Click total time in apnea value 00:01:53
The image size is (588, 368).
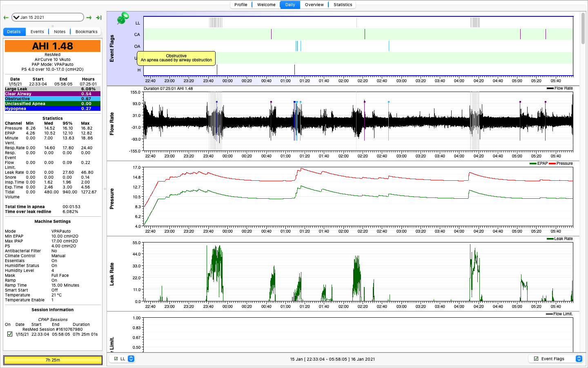pos(71,207)
